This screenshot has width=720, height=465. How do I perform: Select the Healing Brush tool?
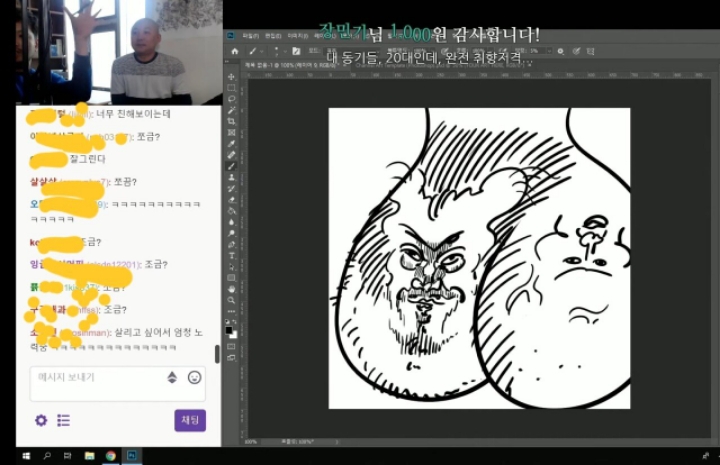(231, 155)
